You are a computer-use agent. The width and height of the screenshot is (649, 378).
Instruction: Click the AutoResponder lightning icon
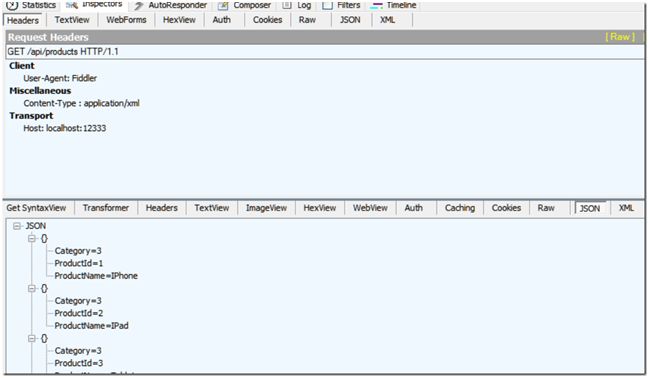tap(139, 5)
